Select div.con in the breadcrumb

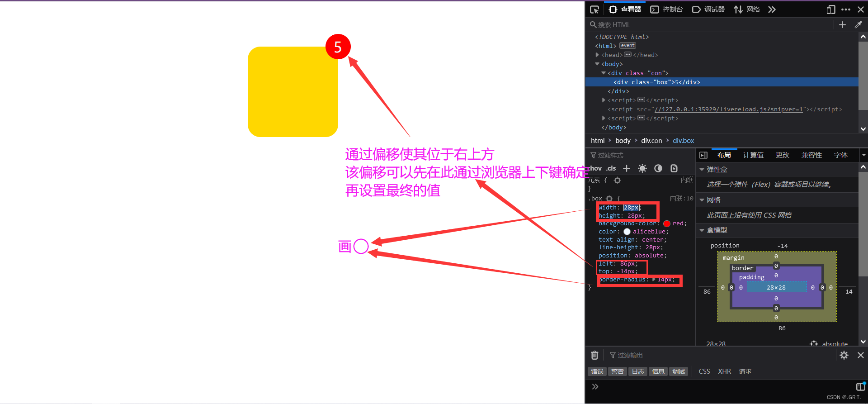point(651,141)
